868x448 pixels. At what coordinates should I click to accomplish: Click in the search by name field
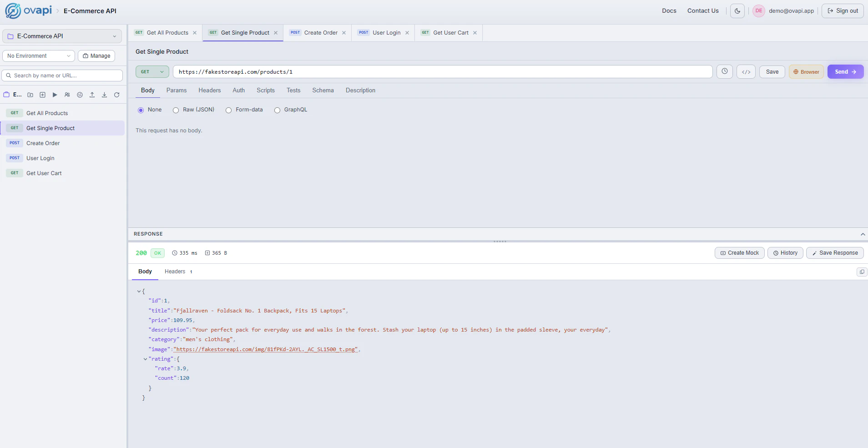[x=62, y=75]
